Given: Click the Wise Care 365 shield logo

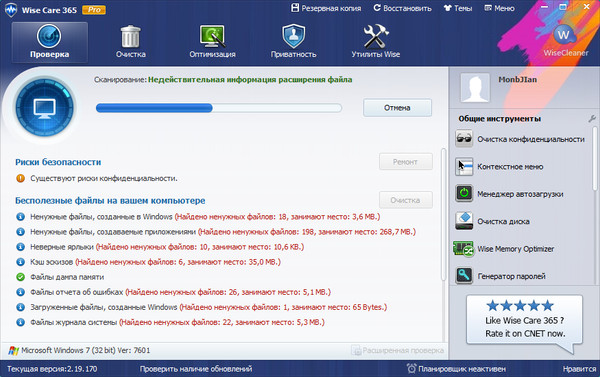Looking at the screenshot, I should click(11, 10).
